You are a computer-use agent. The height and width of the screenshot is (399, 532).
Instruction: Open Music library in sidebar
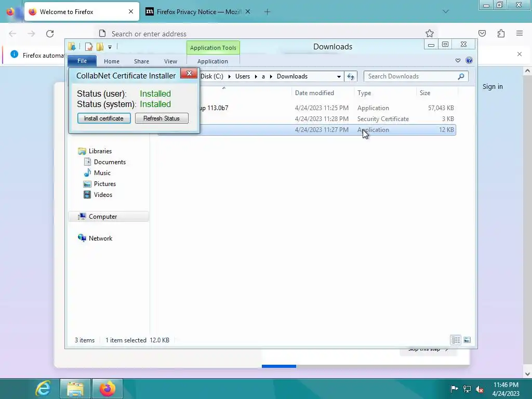click(102, 172)
